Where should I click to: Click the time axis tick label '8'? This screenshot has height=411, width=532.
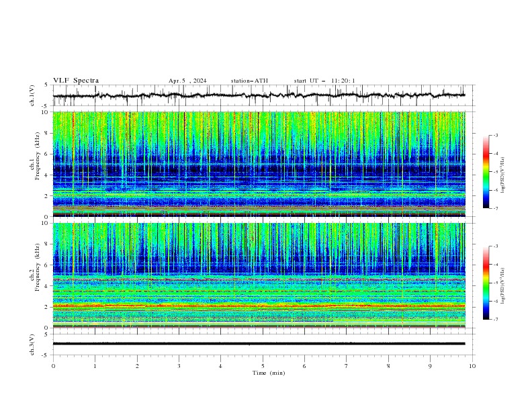tap(388, 366)
